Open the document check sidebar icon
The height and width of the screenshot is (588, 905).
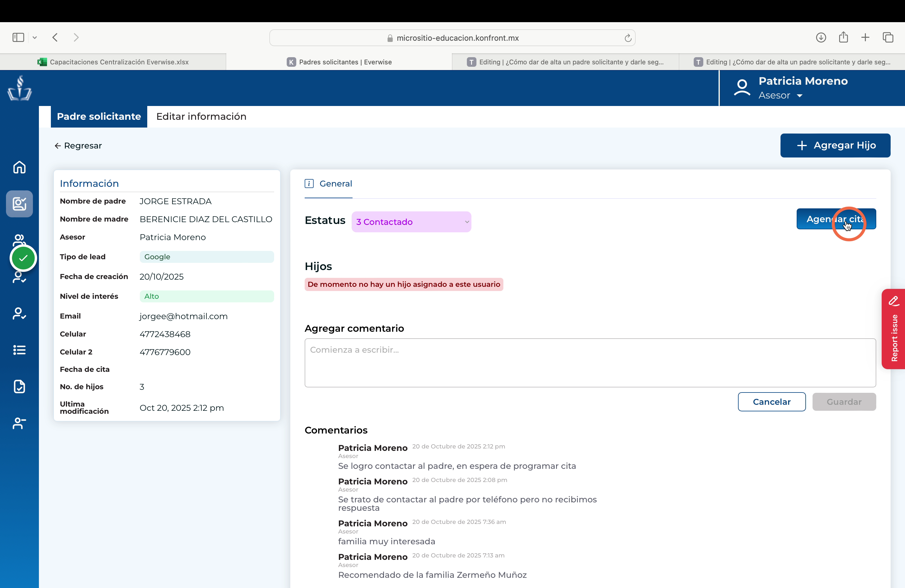(x=19, y=387)
